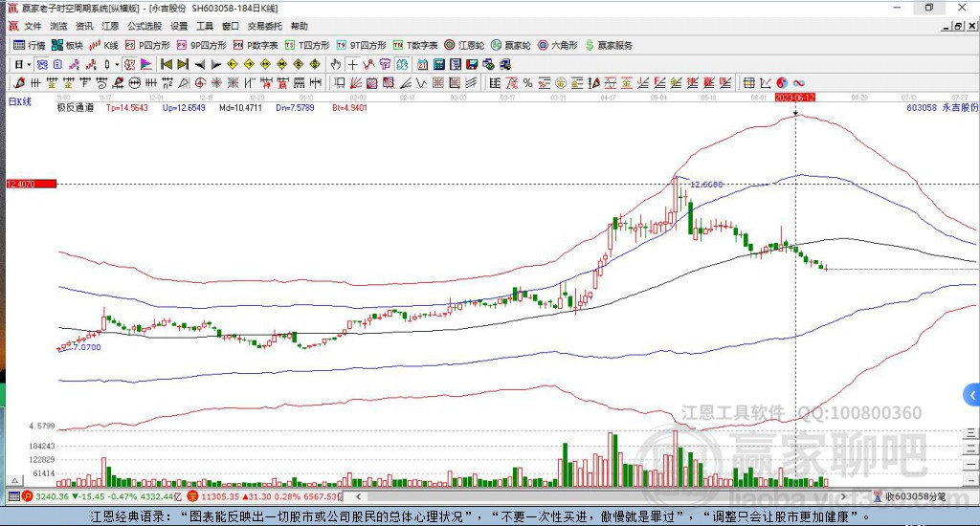
Task: Click the 日K线 chart label
Action: coord(19,101)
